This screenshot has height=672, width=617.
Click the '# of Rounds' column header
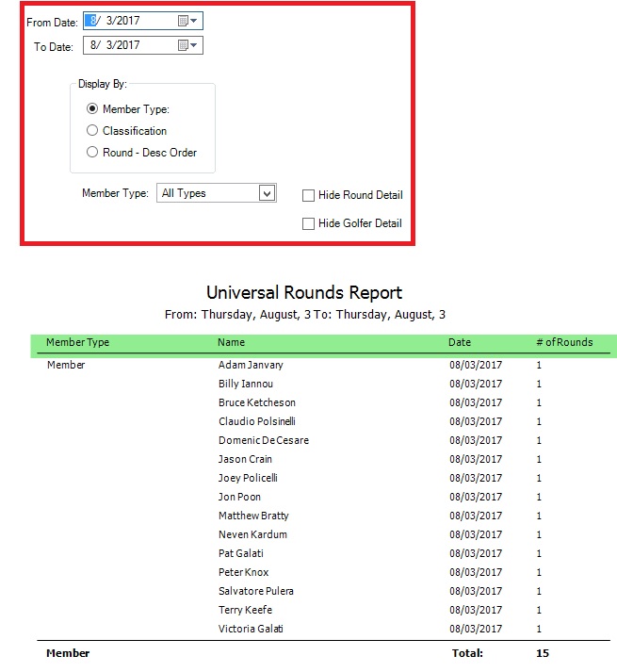(x=564, y=342)
